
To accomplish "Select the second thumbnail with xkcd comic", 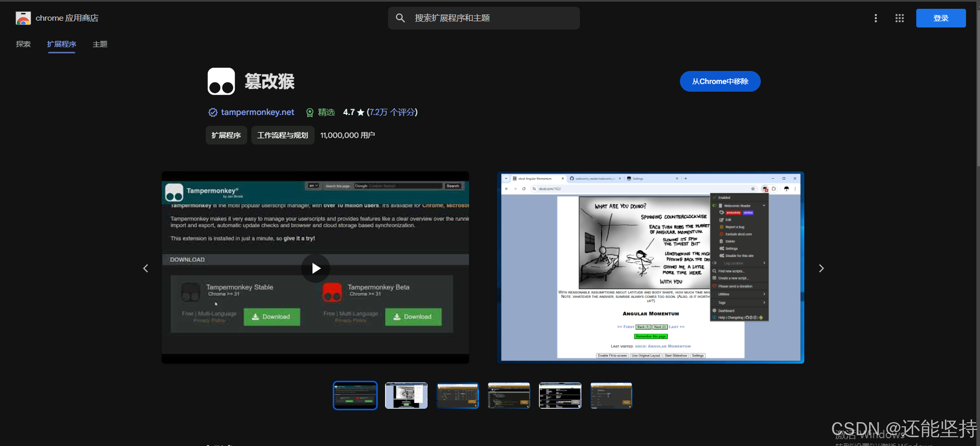I will (x=406, y=395).
